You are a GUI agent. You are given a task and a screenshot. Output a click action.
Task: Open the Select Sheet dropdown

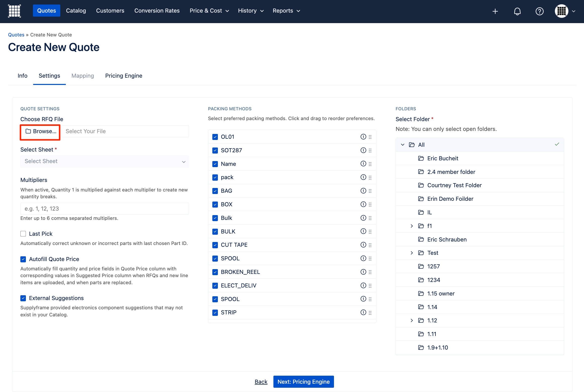(x=105, y=161)
